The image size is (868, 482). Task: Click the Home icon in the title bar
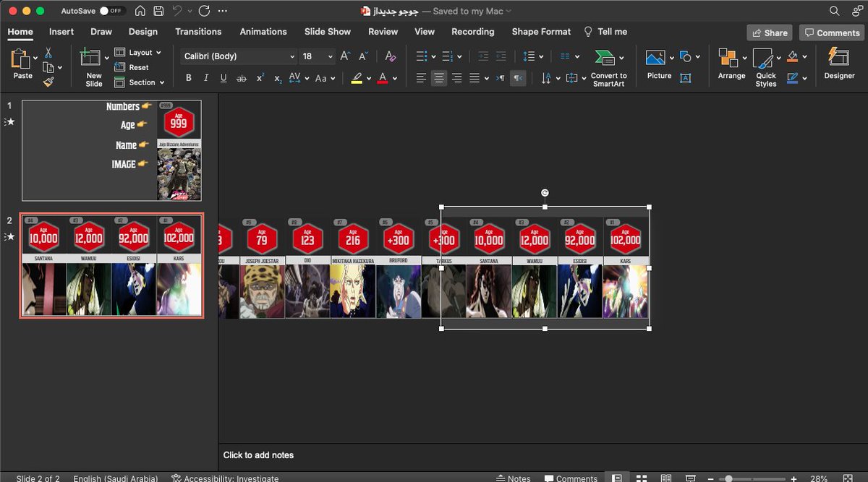click(140, 11)
